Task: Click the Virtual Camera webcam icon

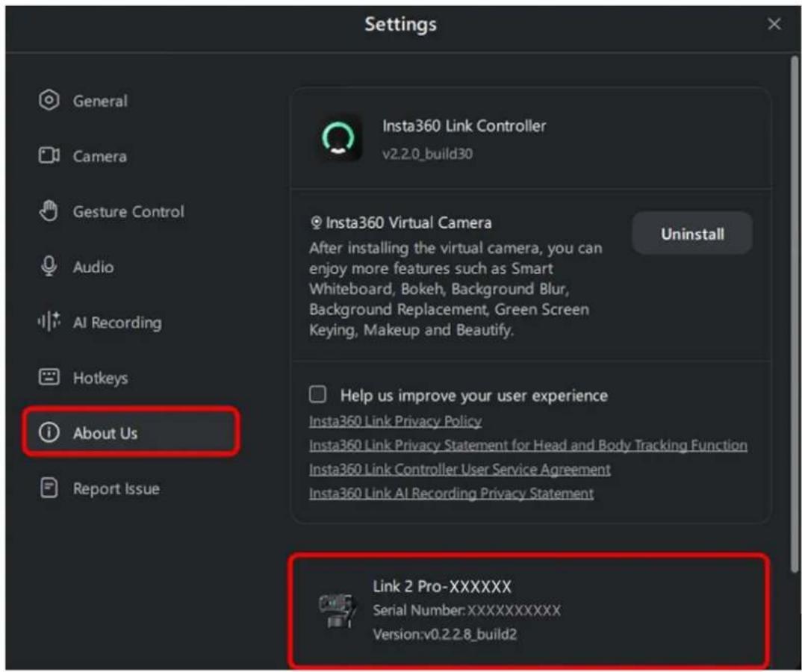Action: coord(316,223)
